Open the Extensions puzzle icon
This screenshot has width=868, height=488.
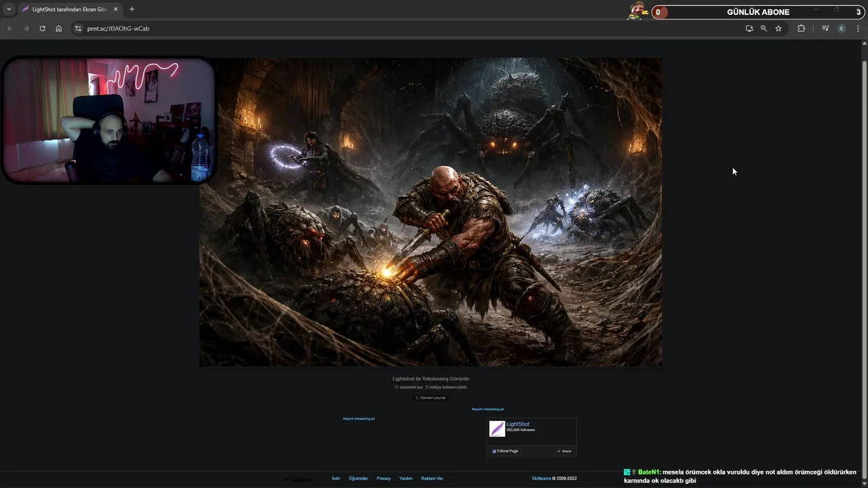[x=801, y=28]
